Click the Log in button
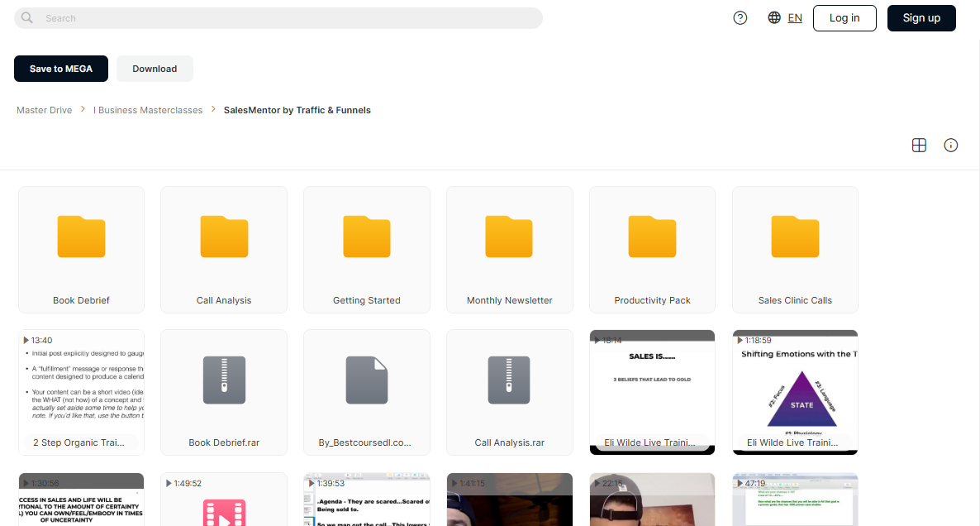980x526 pixels. [x=844, y=18]
